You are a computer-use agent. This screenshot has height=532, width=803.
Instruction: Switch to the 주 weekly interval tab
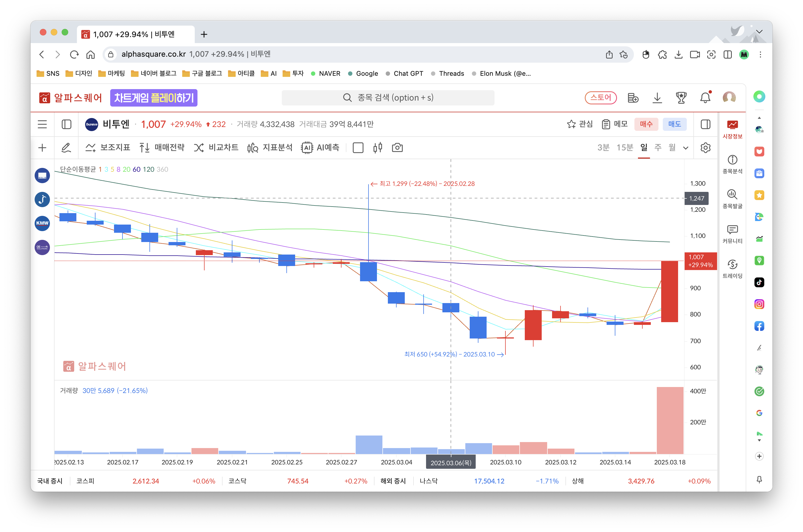[658, 147]
